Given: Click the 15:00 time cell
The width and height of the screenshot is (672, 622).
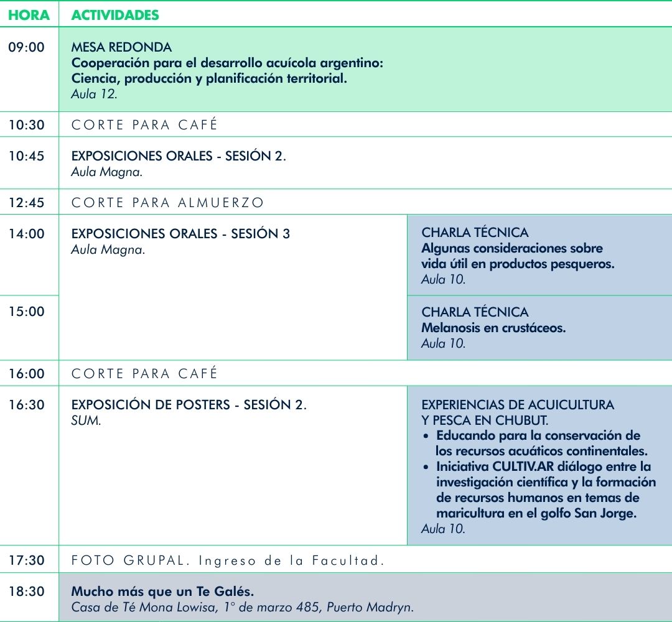Looking at the screenshot, I should point(27,312).
